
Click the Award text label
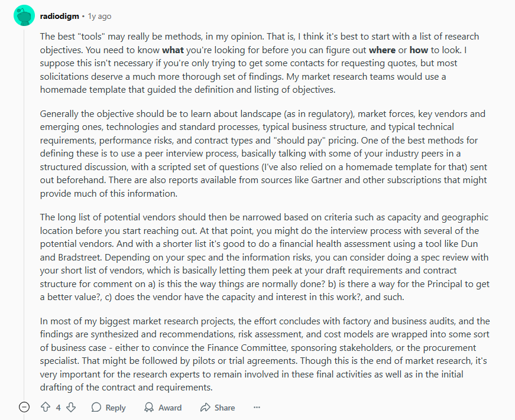[170, 408]
